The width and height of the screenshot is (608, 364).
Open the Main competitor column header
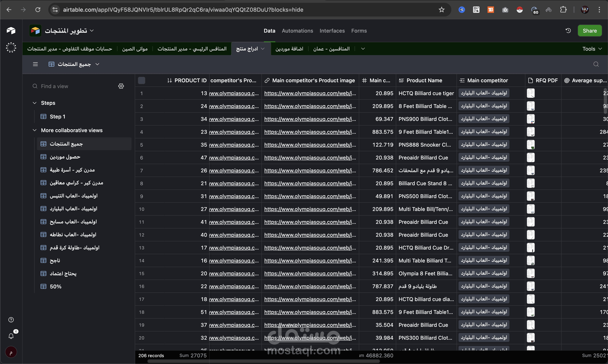coord(491,80)
